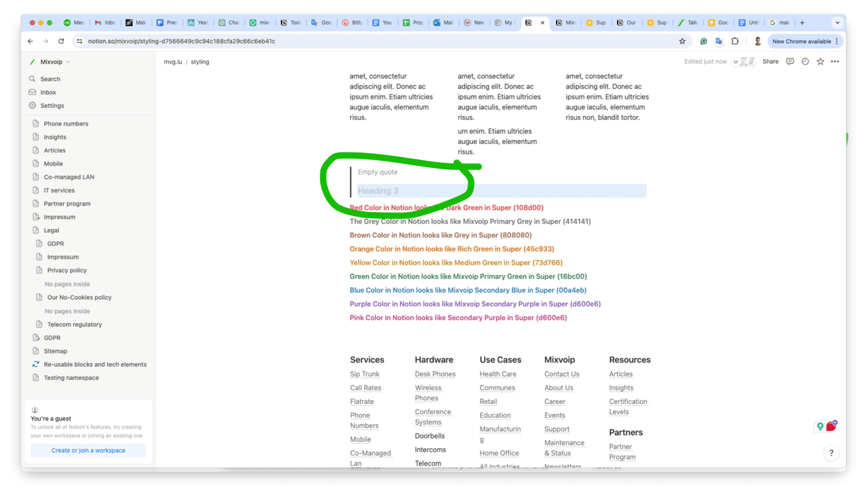The height and width of the screenshot is (498, 868).
Task: Open page comments via the speech-bubble icon
Action: [x=790, y=62]
